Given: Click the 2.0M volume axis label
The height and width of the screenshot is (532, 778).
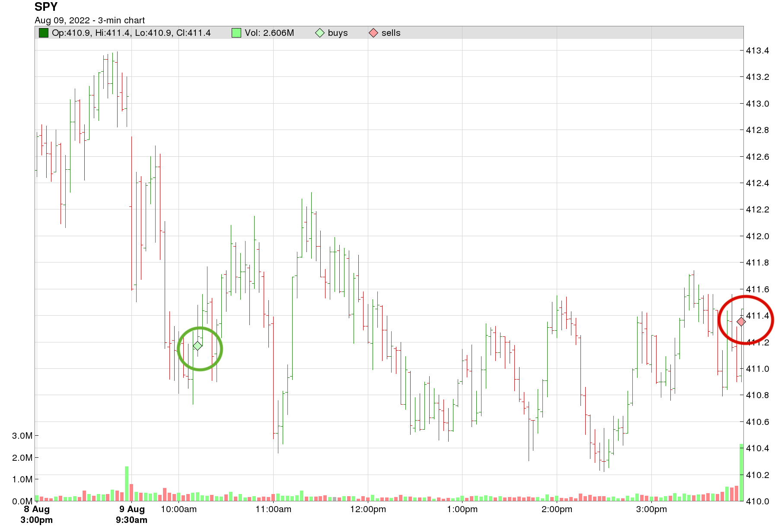Looking at the screenshot, I should click(x=22, y=458).
